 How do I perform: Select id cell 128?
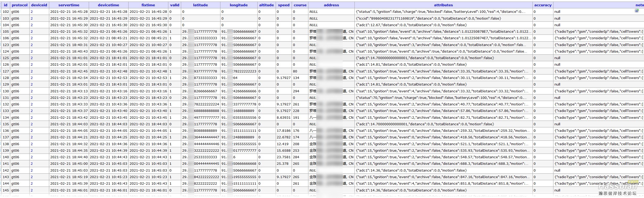[x=6, y=78]
